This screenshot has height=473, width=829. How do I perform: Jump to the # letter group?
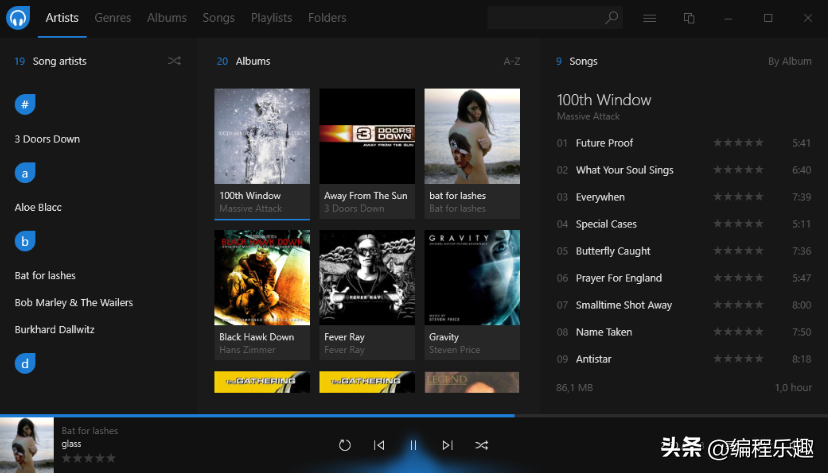pos(25,105)
